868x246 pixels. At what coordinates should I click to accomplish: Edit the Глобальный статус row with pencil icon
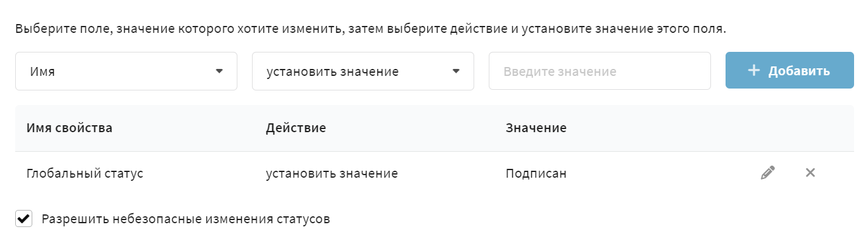pos(767,173)
